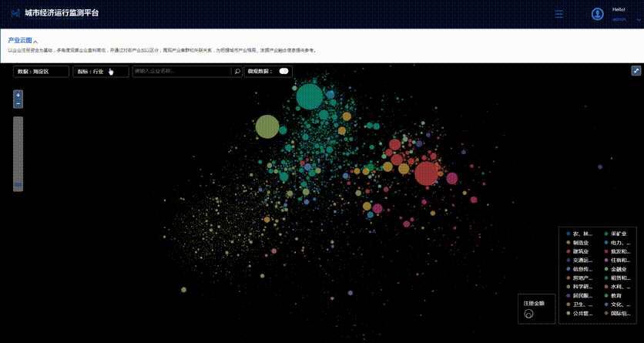The width and height of the screenshot is (644, 343).
Task: Open the 数据 district dropdown
Action: (41, 72)
